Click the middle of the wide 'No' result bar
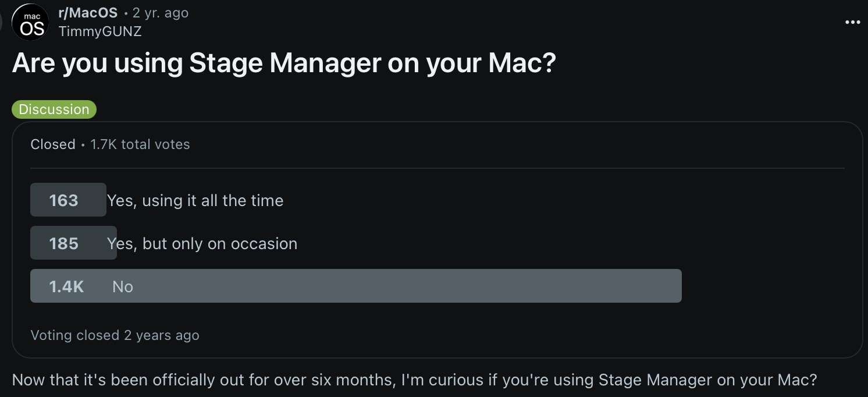 coord(355,286)
